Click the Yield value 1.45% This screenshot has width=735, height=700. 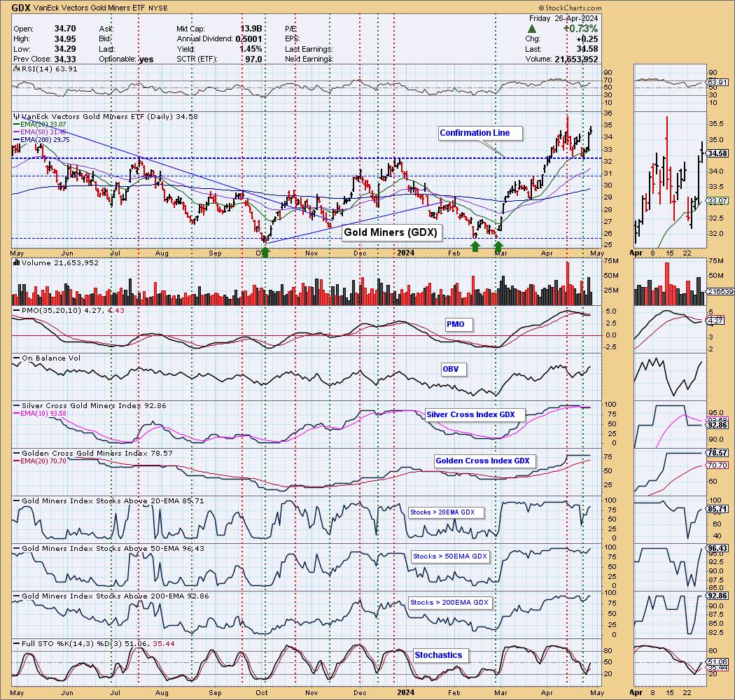251,49
